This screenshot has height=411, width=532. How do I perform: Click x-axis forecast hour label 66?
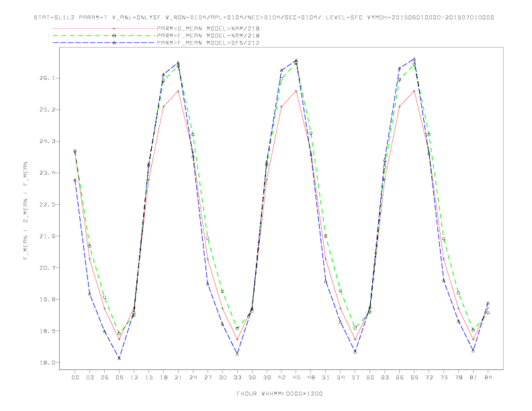click(400, 377)
